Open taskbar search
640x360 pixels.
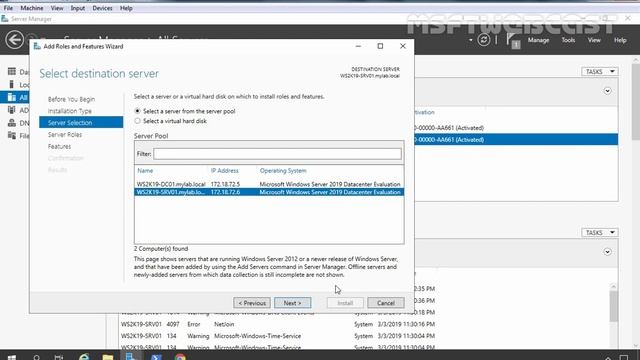coord(36,357)
